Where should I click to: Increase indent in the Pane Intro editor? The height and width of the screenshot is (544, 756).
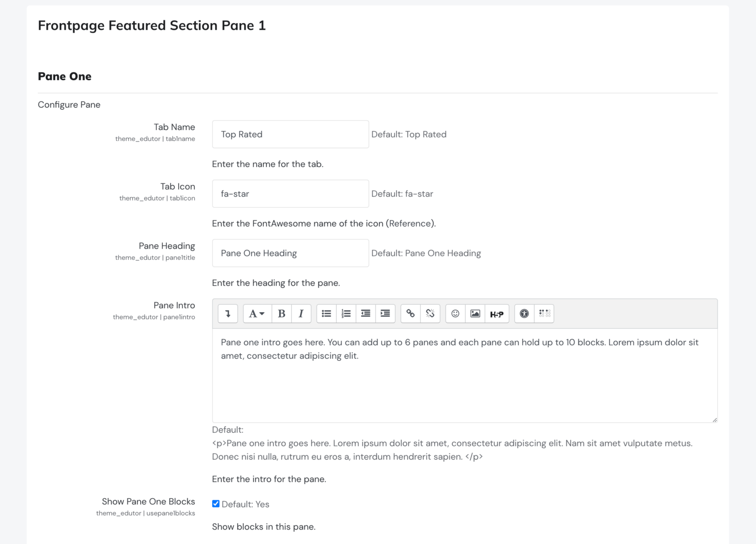[x=385, y=314]
